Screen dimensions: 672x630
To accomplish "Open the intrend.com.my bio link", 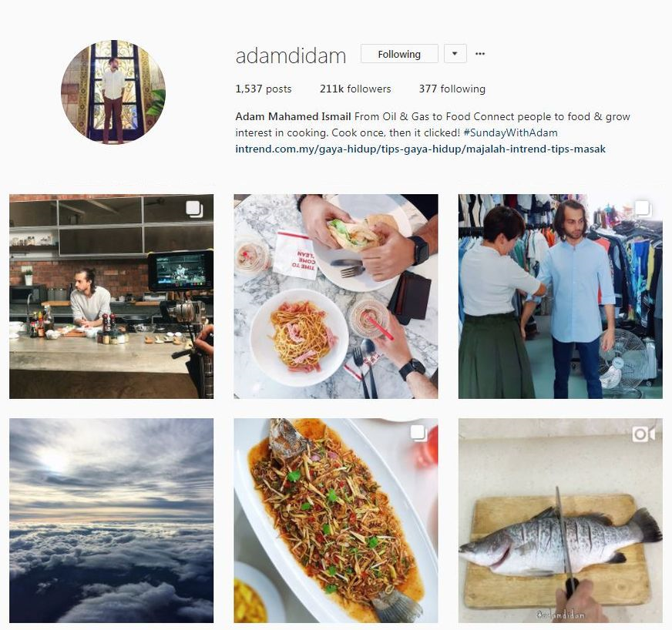I will (x=421, y=149).
